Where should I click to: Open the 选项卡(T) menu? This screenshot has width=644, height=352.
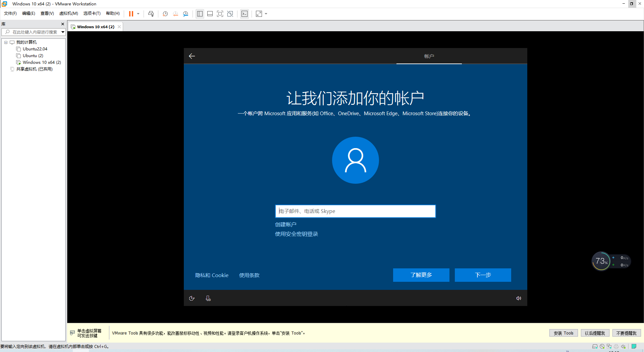(x=92, y=13)
